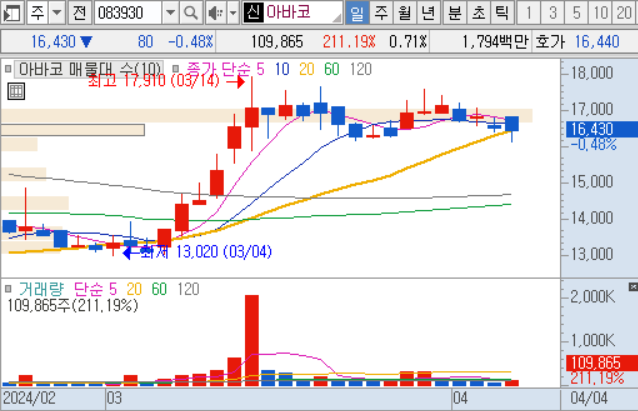Viewport: 638px width, 411px height.
Task: Click the 아바코 매물대 수(10) indicator label
Action: pyautogui.click(x=90, y=69)
